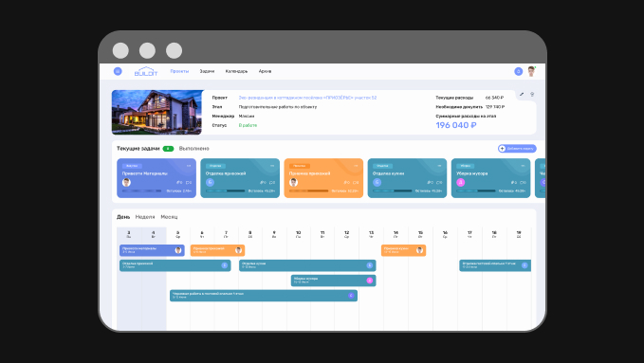Image resolution: width=644 pixels, height=363 pixels.
Task: Click avatar on Приемка кухни timeline bar
Action: click(419, 250)
